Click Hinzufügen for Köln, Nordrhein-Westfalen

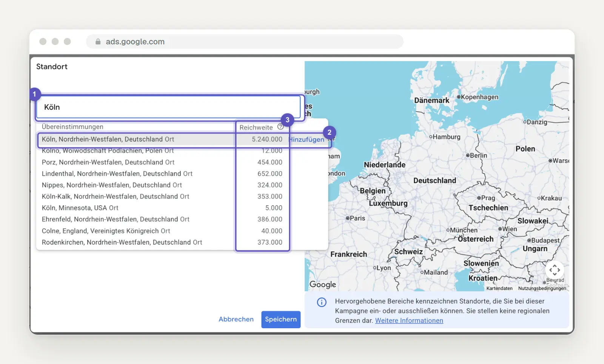307,140
